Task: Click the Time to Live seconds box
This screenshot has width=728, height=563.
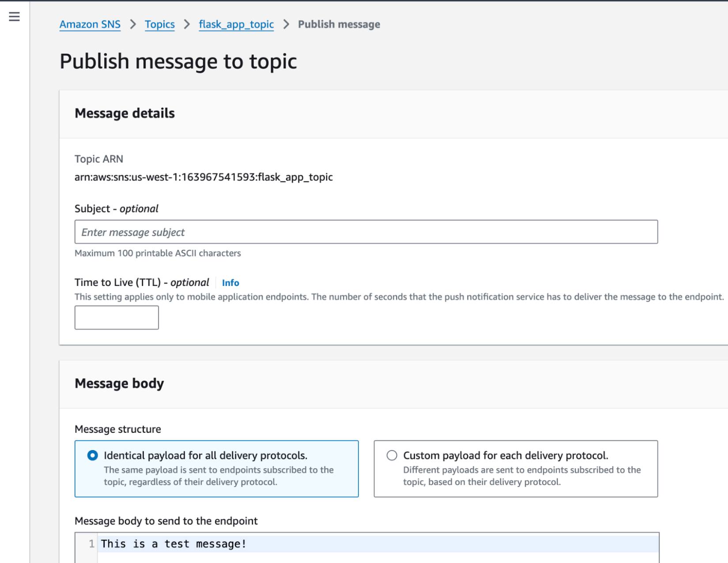Action: coord(116,317)
